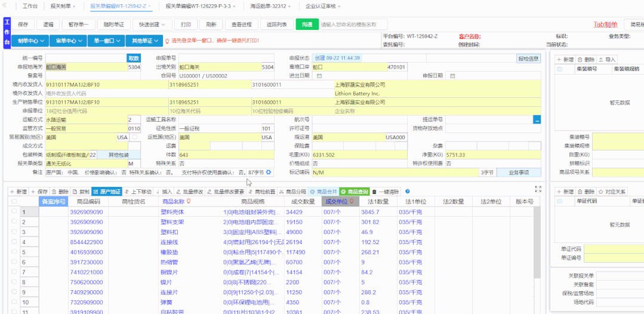Click the gear icon beside 87字节
The width and height of the screenshot is (644, 314).
pos(269,172)
